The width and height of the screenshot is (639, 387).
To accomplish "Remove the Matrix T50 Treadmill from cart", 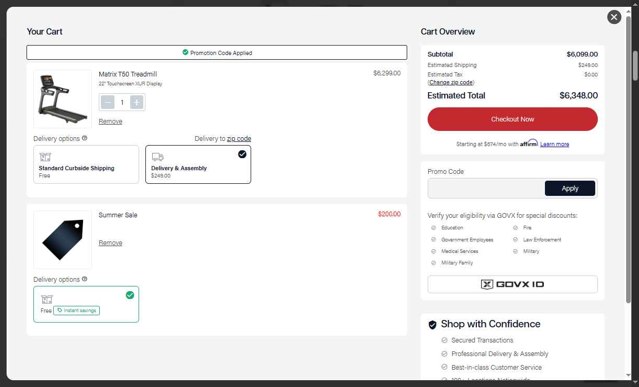I will tap(110, 121).
